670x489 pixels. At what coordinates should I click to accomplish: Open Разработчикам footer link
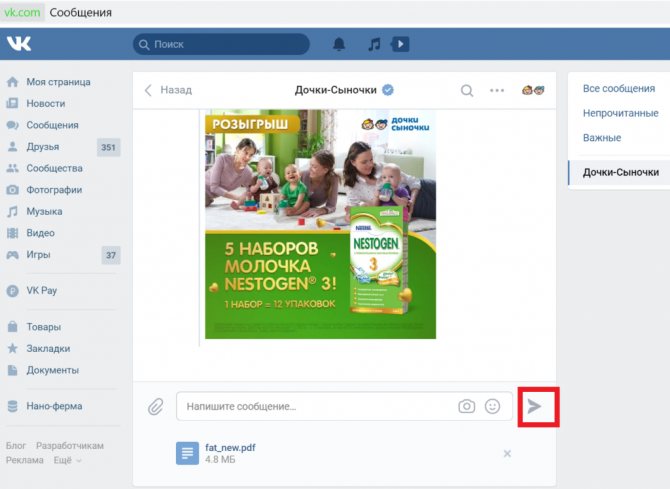70,445
